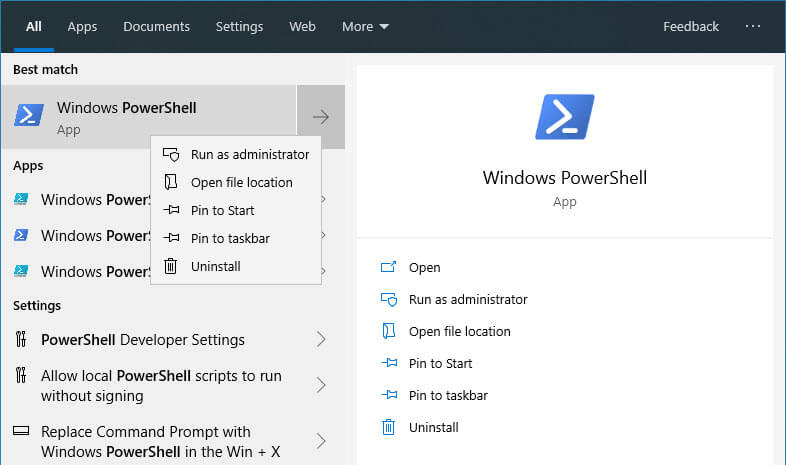This screenshot has width=786, height=465.
Task: Click the icon beside Replace Command Prompt setting
Action: click(x=21, y=430)
